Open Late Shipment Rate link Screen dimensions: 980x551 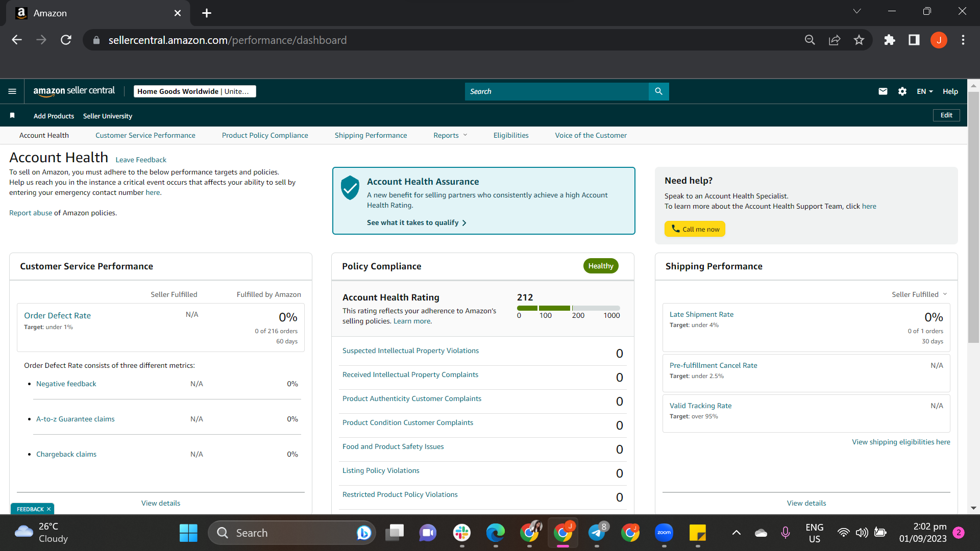(701, 314)
